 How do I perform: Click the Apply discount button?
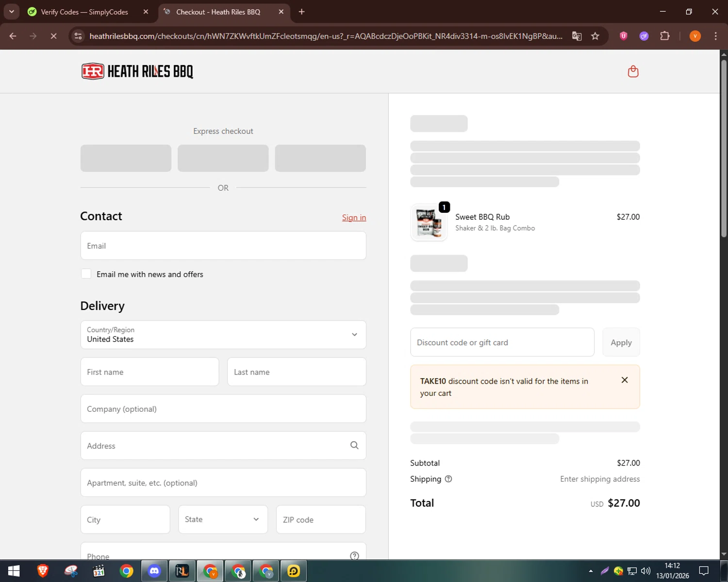point(621,342)
